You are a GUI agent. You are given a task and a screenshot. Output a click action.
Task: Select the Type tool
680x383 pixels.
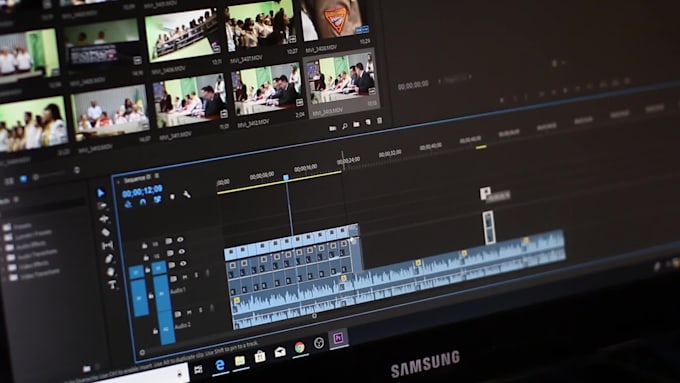click(112, 285)
